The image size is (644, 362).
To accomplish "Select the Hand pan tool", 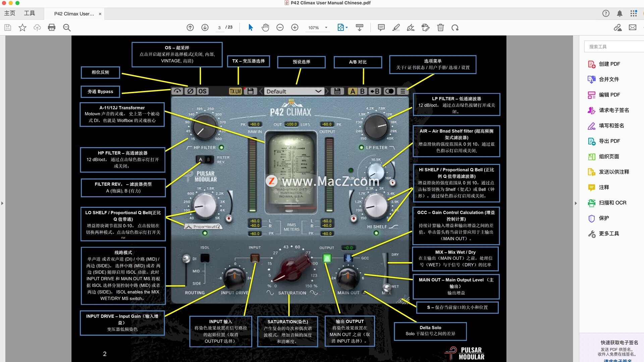I will click(265, 27).
